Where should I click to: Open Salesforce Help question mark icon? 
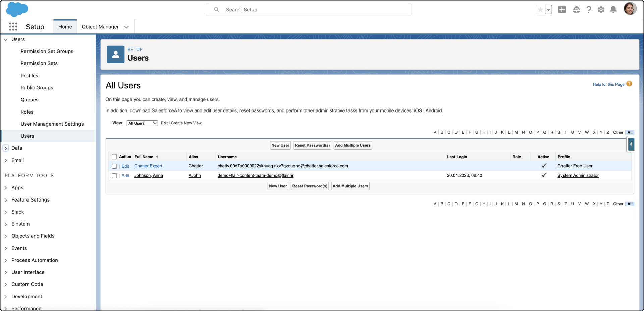pos(589,10)
